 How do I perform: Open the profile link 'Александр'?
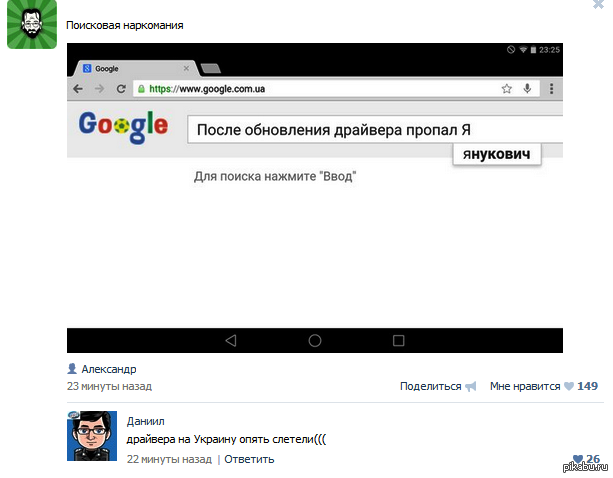coord(109,369)
